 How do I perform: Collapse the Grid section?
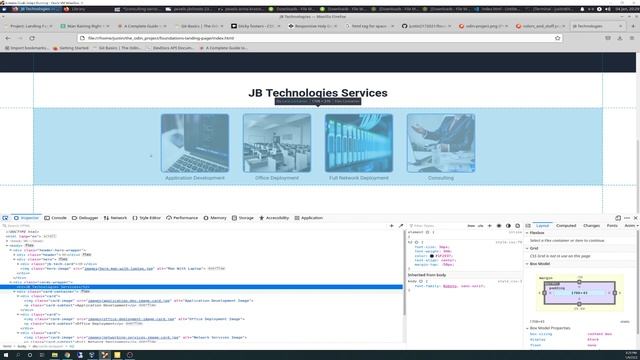coord(527,248)
